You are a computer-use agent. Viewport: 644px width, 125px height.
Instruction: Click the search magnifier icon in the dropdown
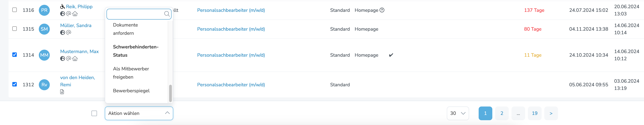(x=167, y=14)
